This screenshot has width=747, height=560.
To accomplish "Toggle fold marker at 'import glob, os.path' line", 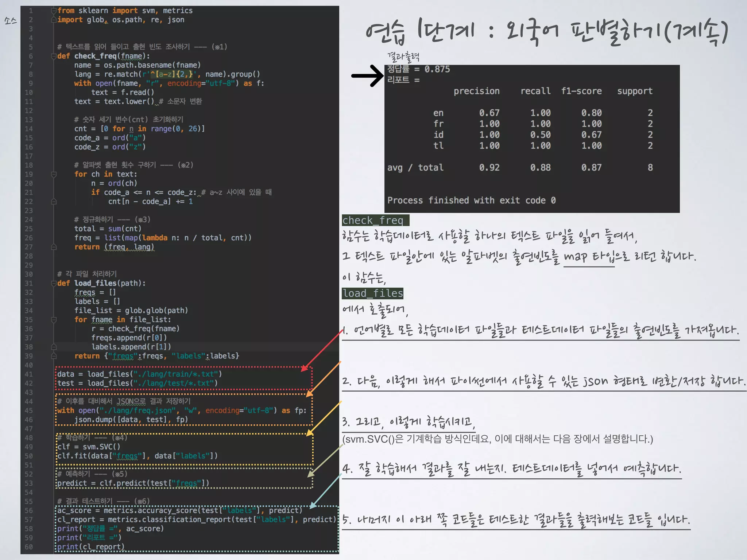I will (54, 20).
